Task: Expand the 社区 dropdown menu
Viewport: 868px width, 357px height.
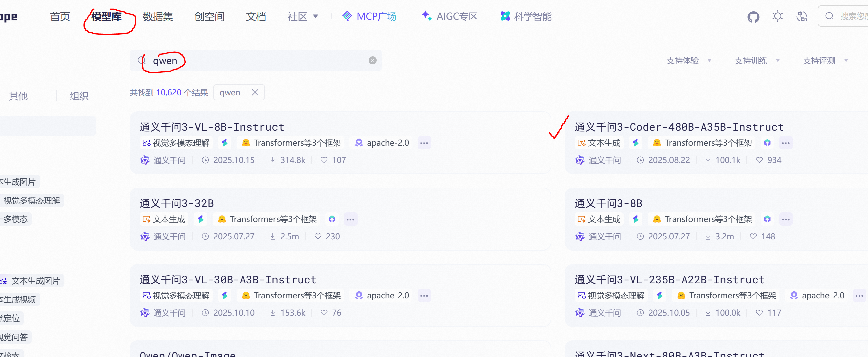Action: click(303, 16)
